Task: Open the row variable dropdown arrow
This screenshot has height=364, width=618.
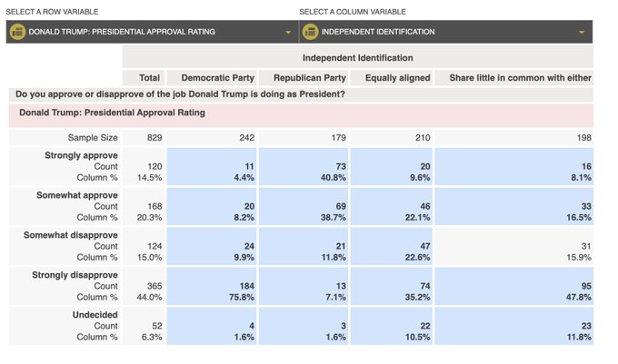Action: [289, 33]
